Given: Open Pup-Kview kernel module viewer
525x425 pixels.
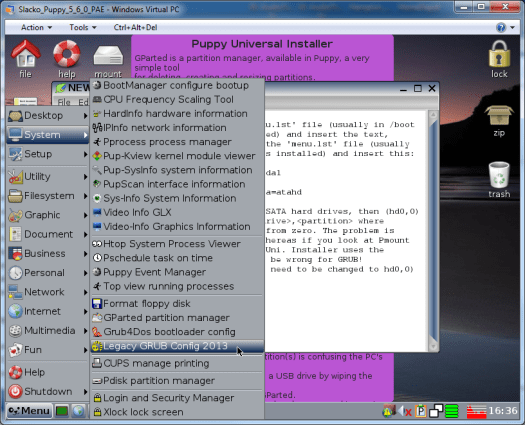Looking at the screenshot, I should pyautogui.click(x=177, y=156).
